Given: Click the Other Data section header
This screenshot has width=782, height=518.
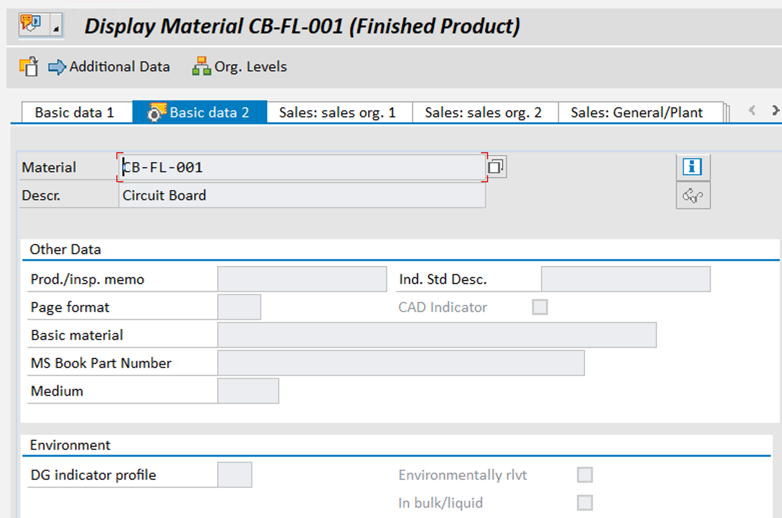Looking at the screenshot, I should coord(65,249).
